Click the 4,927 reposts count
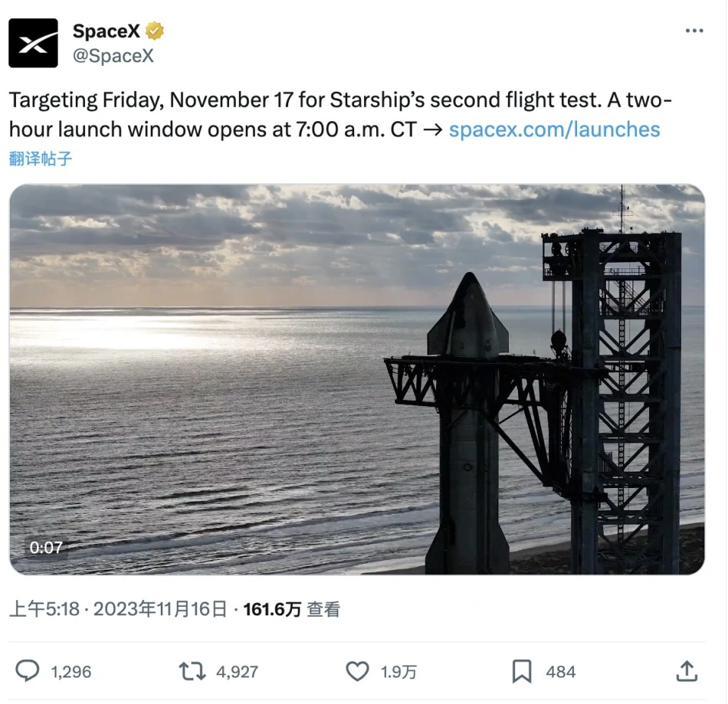The image size is (728, 704). tap(237, 672)
